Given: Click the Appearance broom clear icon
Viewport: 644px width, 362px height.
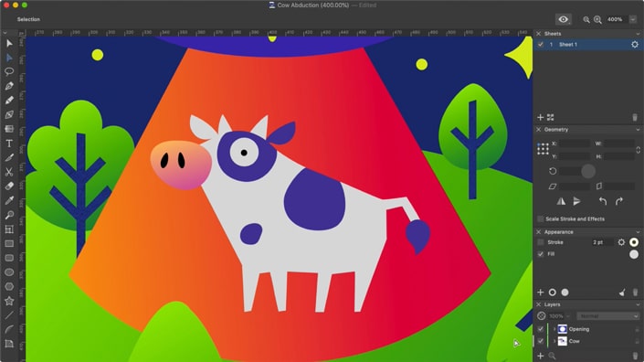Looking at the screenshot, I should coord(622,293).
